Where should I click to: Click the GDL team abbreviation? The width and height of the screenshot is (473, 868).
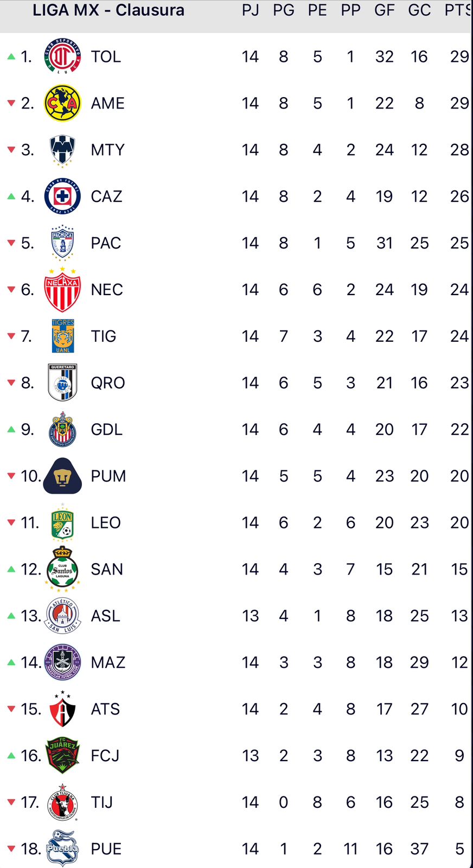pos(106,430)
